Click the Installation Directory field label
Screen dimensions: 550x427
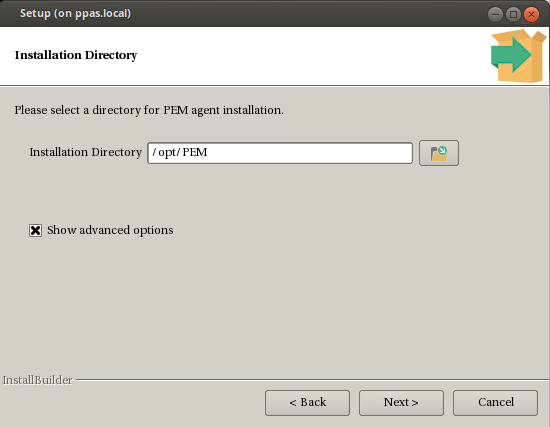86,152
